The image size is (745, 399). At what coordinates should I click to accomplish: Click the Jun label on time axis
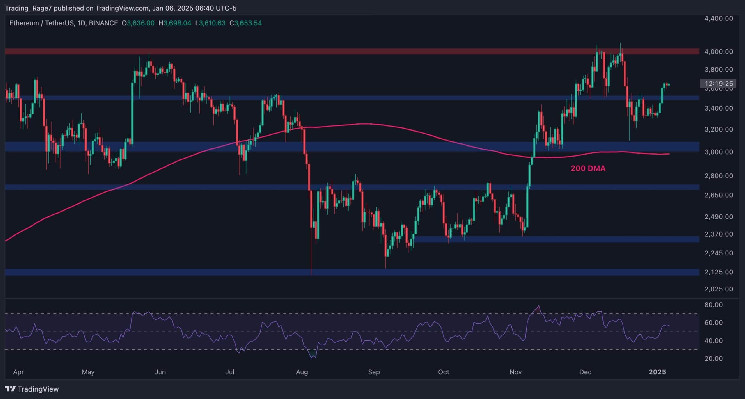pyautogui.click(x=161, y=372)
